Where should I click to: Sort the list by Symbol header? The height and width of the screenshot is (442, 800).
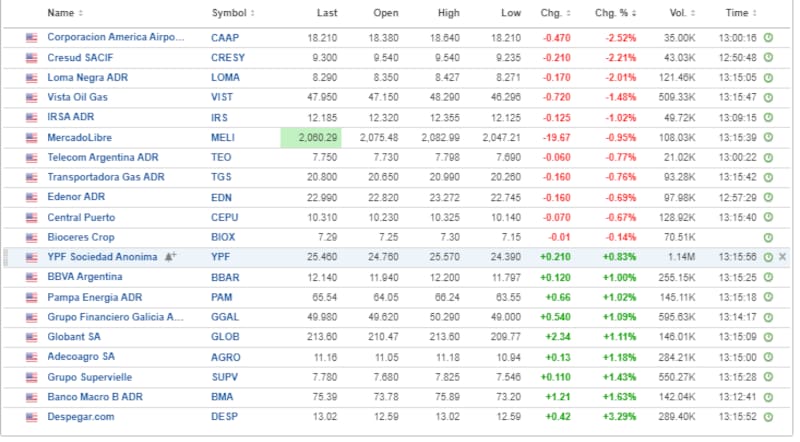pos(232,13)
